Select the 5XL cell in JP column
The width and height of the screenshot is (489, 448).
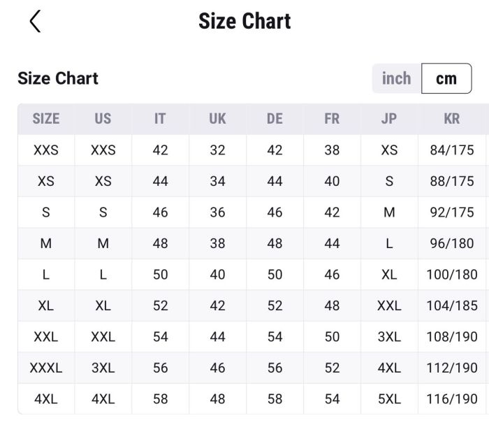389,399
